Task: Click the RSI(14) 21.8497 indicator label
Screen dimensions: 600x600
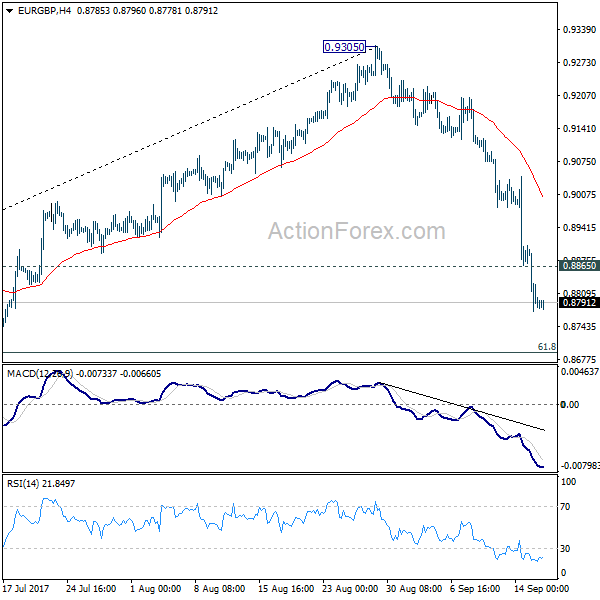Action: pos(41,484)
